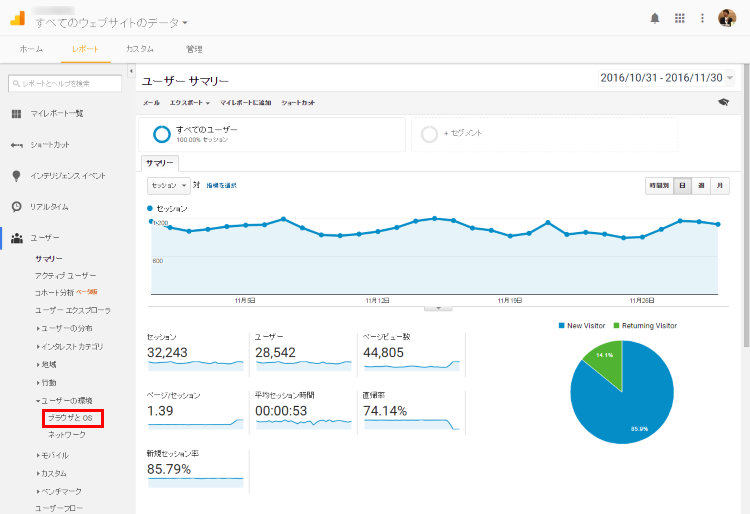Click the ユーザー people icon
750x514 pixels.
pos(17,238)
